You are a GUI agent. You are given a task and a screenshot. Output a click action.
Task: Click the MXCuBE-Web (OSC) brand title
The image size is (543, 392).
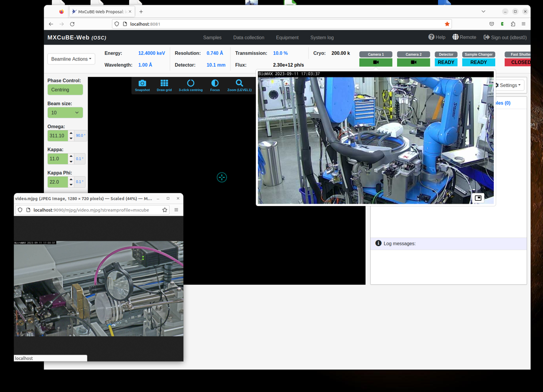(77, 38)
